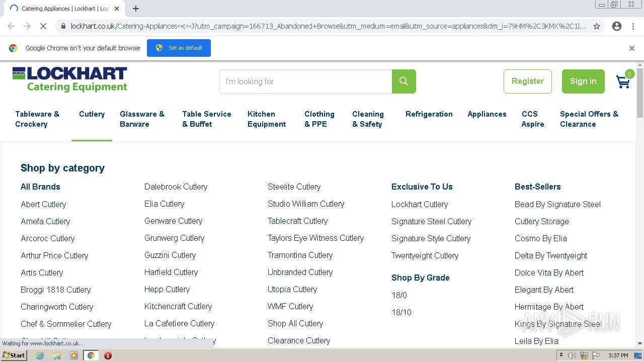The height and width of the screenshot is (362, 644).
Task: Open the Windows Start button
Action: [x=14, y=355]
